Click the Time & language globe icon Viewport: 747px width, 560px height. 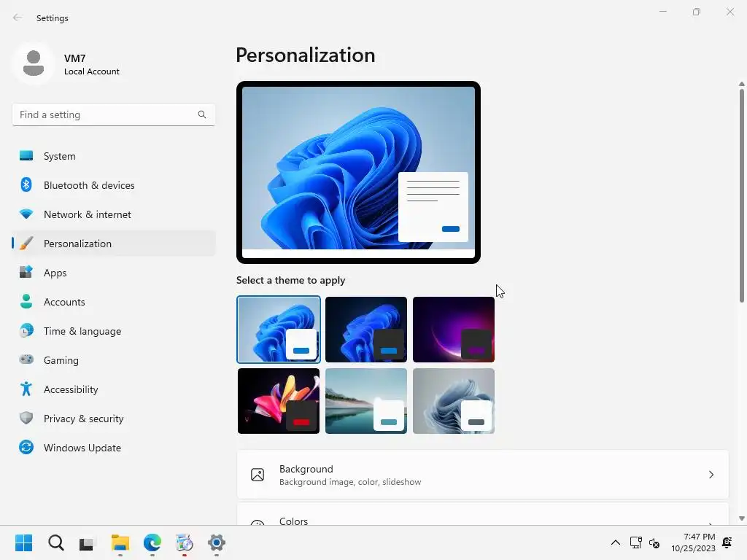click(x=26, y=330)
